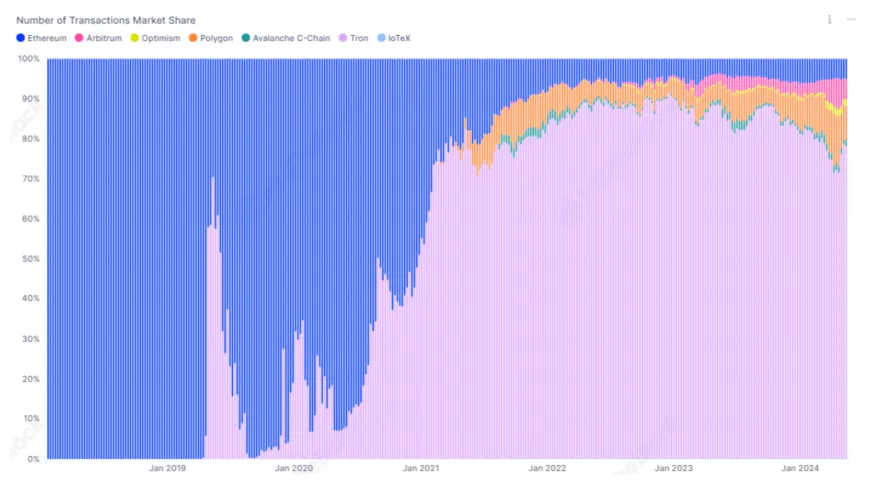
Task: Open the three-dot more options menu
Action: click(x=851, y=19)
